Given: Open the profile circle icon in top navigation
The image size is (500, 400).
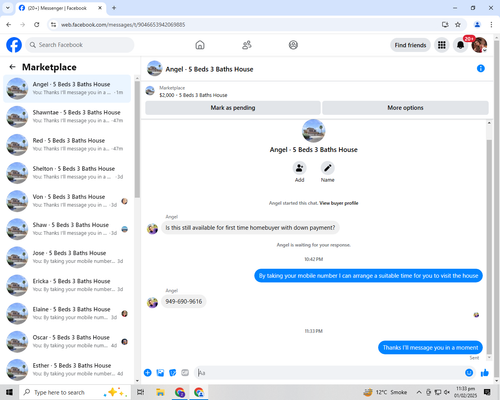Looking at the screenshot, I should (293, 45).
